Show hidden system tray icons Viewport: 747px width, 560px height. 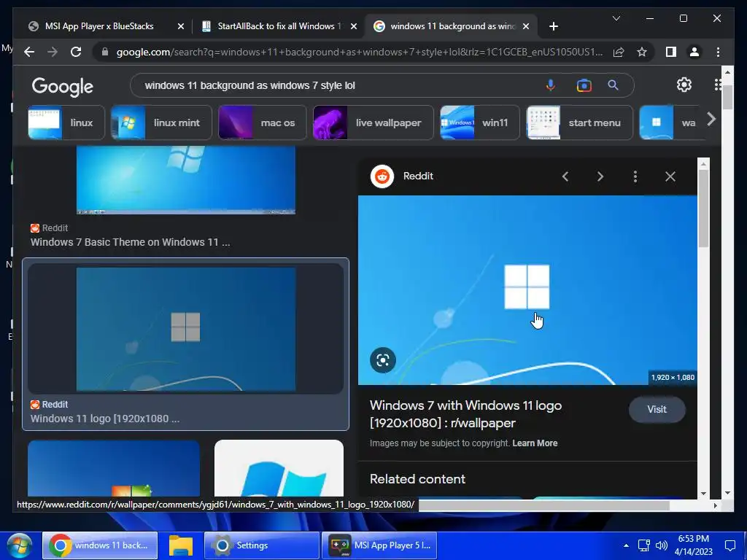click(x=626, y=545)
